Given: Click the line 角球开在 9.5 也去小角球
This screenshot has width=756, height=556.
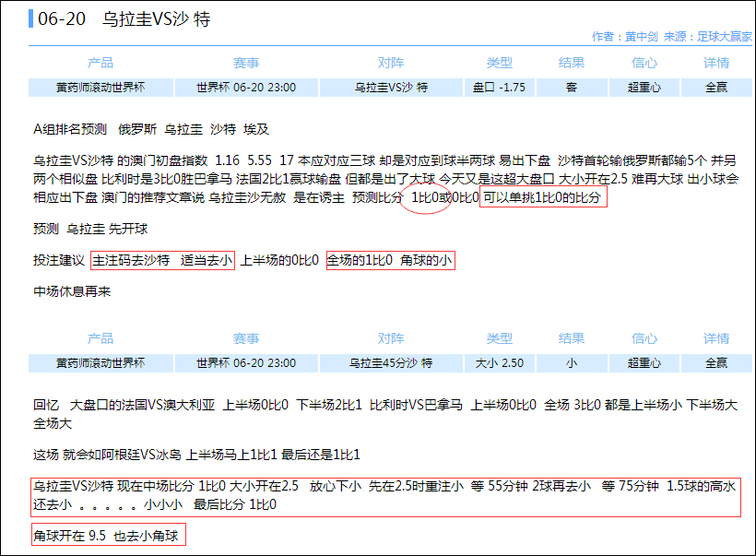Looking at the screenshot, I should pyautogui.click(x=106, y=536).
